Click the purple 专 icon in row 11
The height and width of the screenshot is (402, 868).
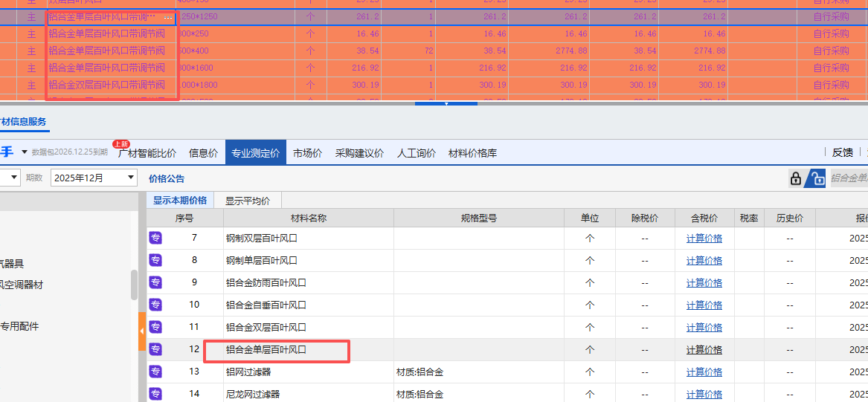pos(155,326)
